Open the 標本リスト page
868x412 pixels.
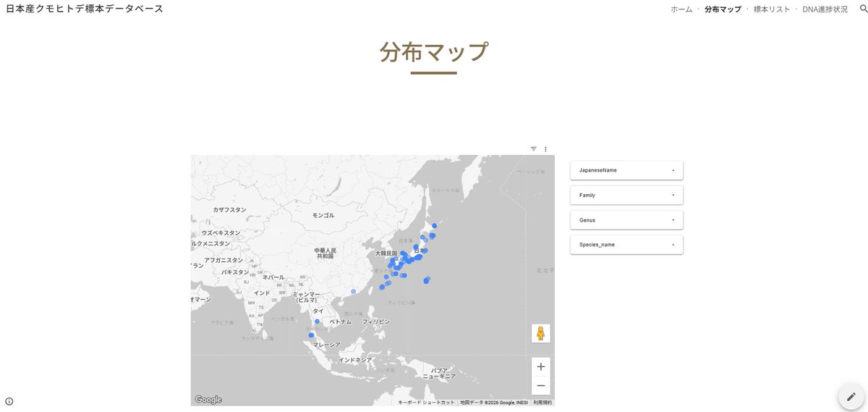pyautogui.click(x=772, y=9)
